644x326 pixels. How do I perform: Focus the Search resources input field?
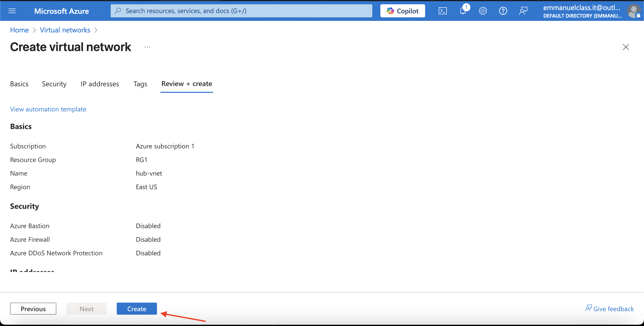[x=242, y=11]
